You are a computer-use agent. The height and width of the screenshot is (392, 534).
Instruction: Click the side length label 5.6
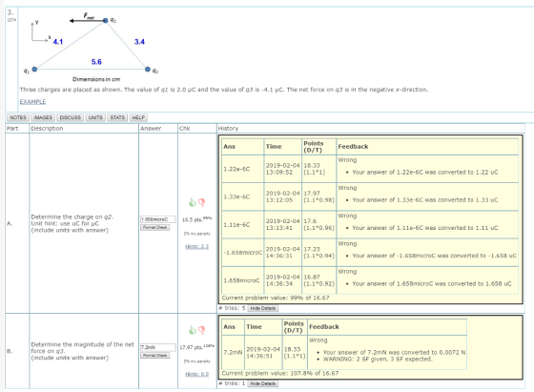[x=96, y=62]
